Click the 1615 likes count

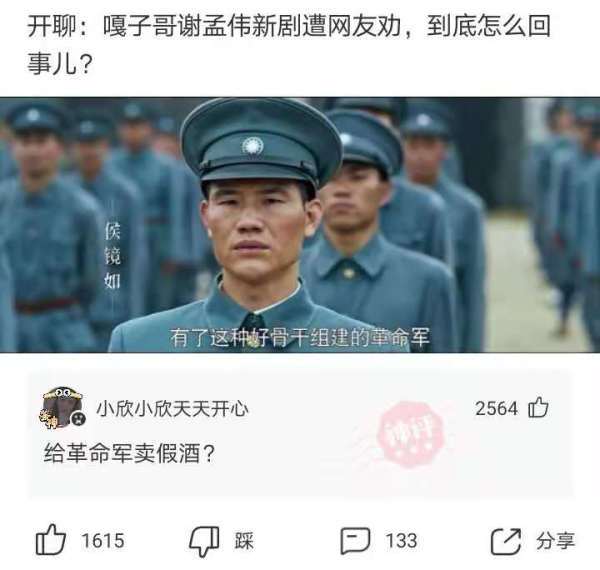[103, 541]
